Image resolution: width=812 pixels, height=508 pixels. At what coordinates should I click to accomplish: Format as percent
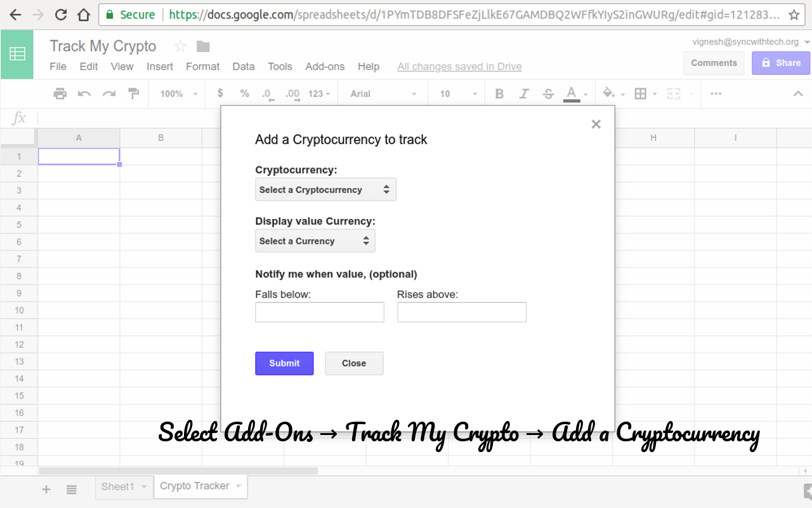coord(244,93)
